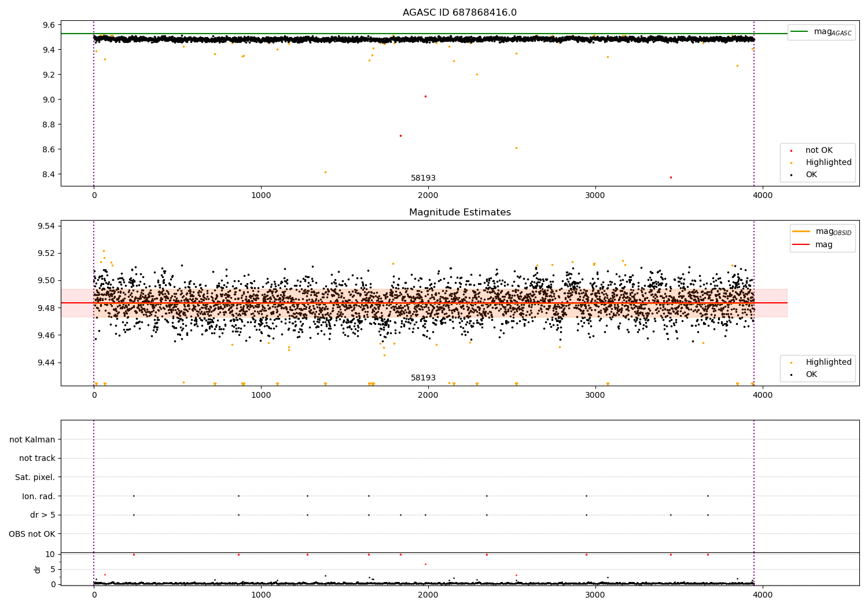Screen dimensions: 868x608
Task: Click the 'Ion. rad.' row label
Action: 39,496
